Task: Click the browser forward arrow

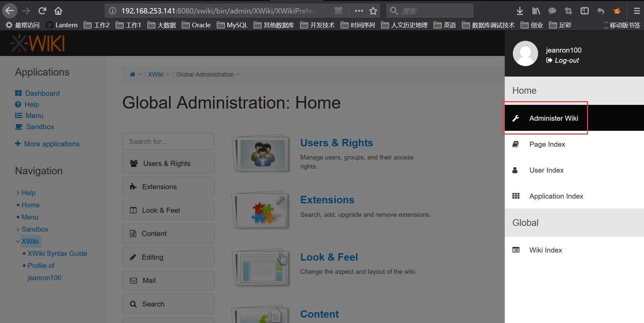Action: pyautogui.click(x=26, y=11)
